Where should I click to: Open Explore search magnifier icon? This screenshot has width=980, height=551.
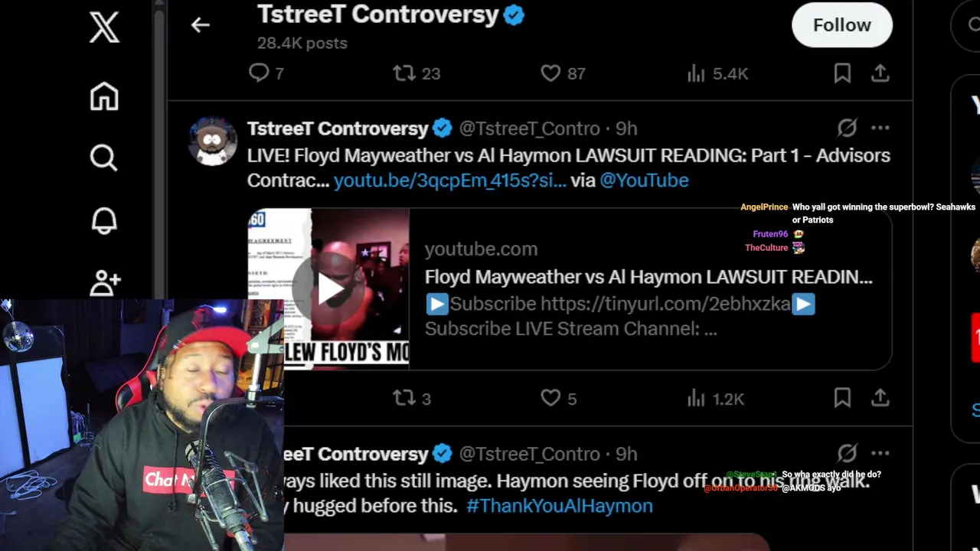[x=104, y=158]
